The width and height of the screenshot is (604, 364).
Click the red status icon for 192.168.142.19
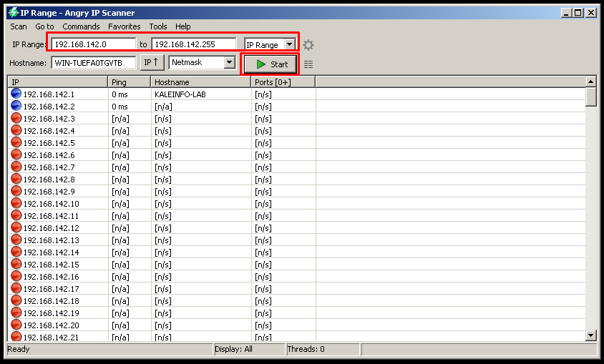point(16,313)
